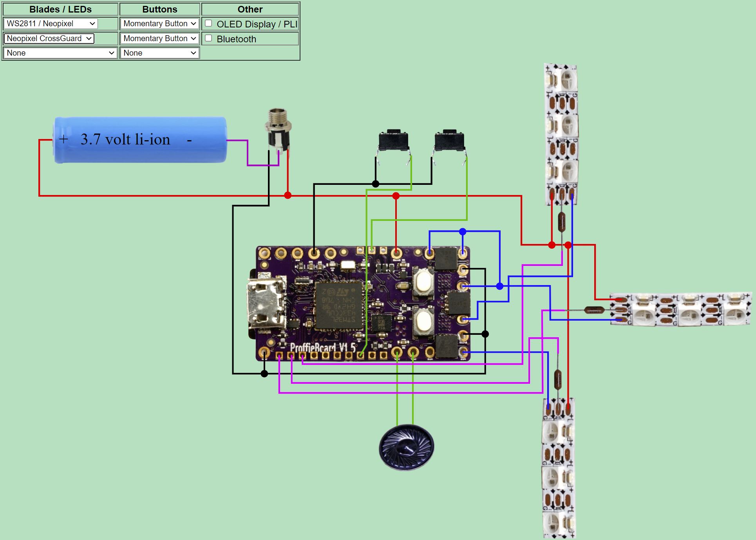756x540 pixels.
Task: Open the second Momentary Button dropdown
Action: coord(159,38)
